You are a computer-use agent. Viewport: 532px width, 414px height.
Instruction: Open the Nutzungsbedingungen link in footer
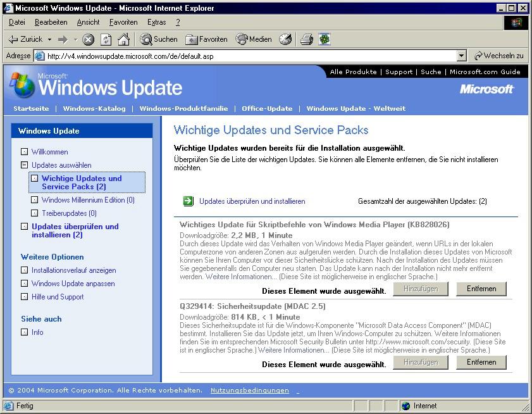point(249,391)
